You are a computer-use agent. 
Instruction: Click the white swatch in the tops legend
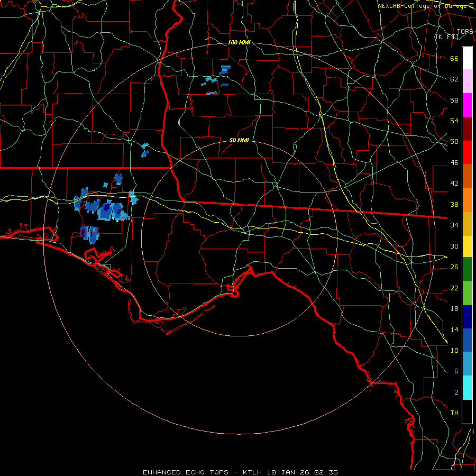tap(467, 58)
